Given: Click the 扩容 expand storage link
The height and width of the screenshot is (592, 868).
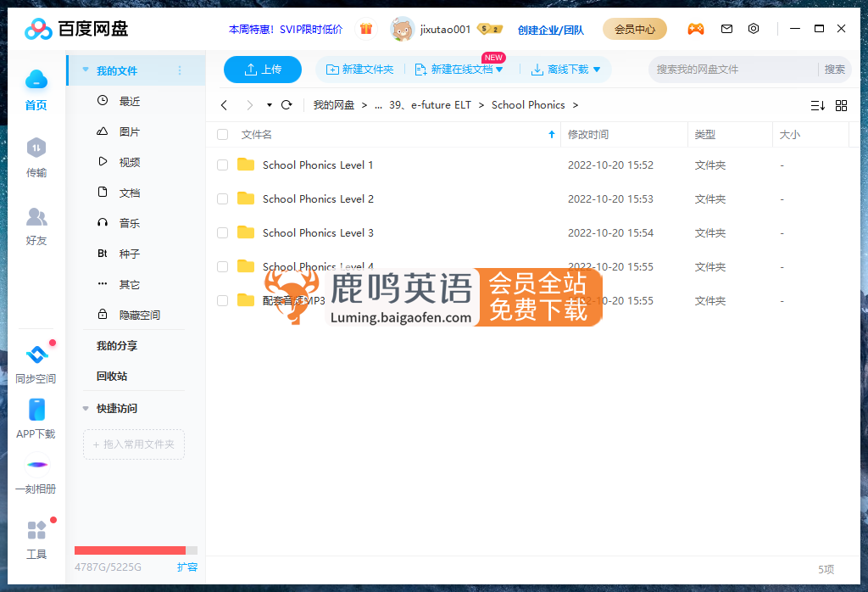Looking at the screenshot, I should (187, 567).
